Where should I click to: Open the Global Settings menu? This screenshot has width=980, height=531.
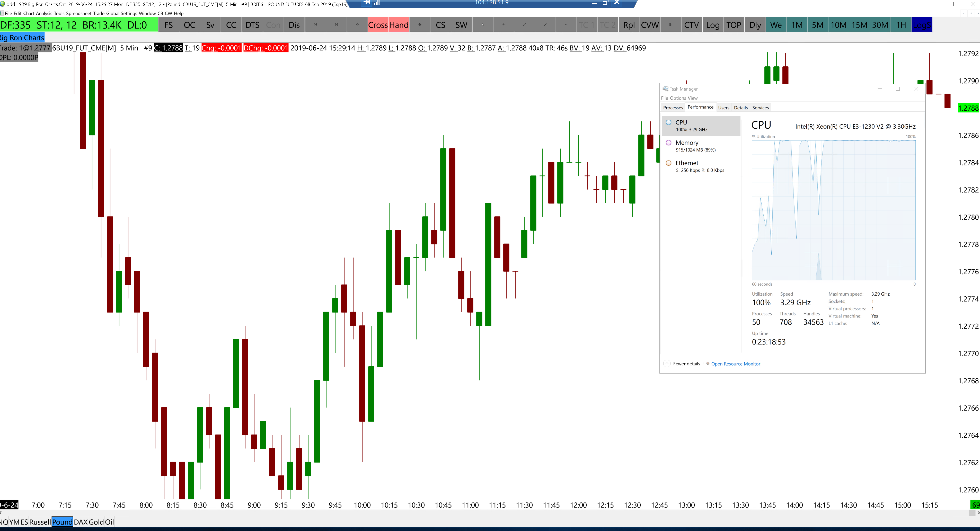click(121, 13)
